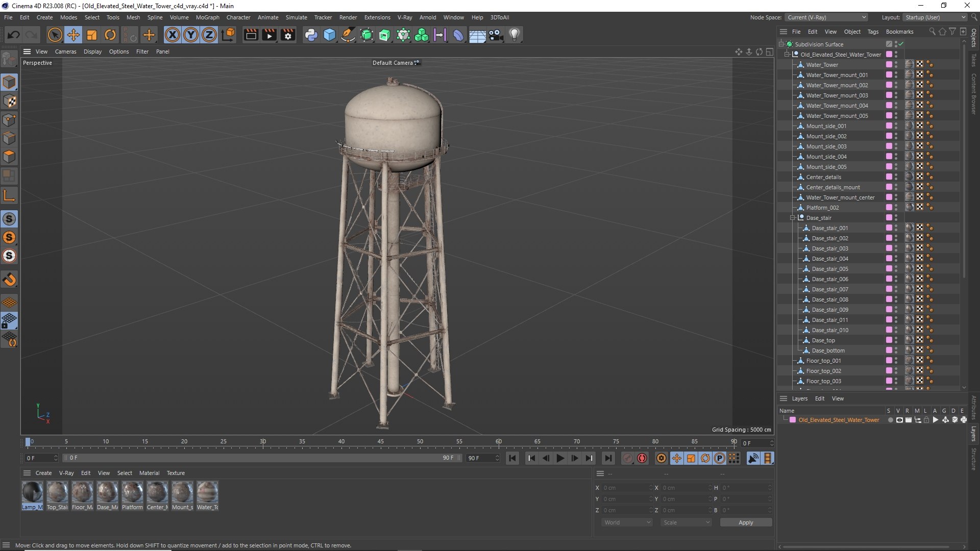The width and height of the screenshot is (980, 551).
Task: Select the Lamp_M material thumbnail
Action: pyautogui.click(x=32, y=495)
